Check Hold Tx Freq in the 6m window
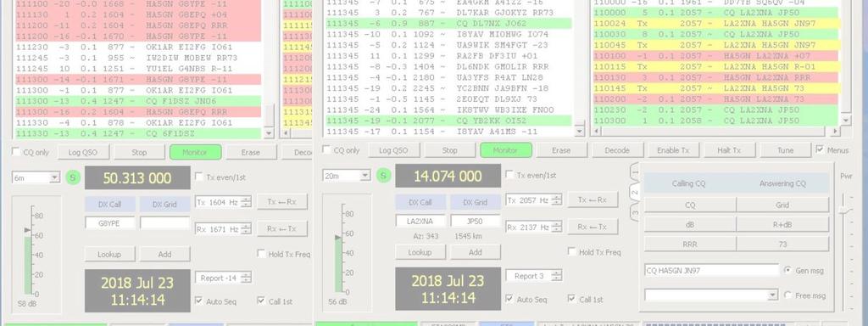The width and height of the screenshot is (868, 326). pos(261,254)
